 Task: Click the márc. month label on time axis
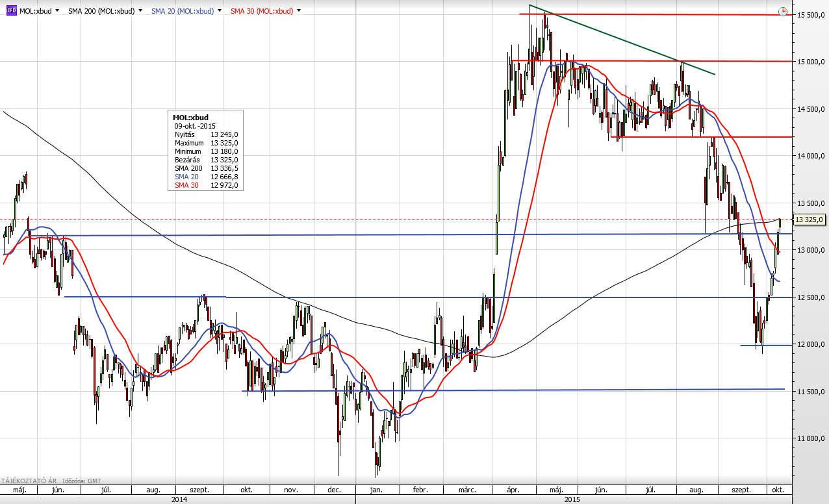point(466,490)
